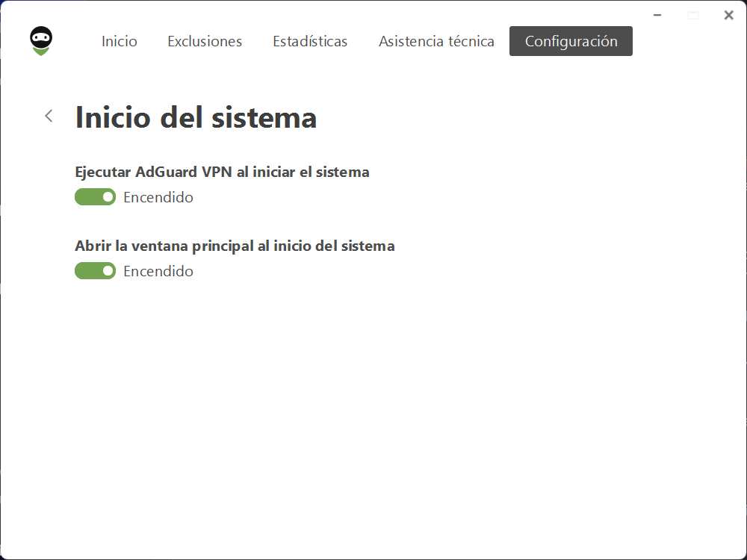Image resolution: width=747 pixels, height=560 pixels.
Task: Click 'Encendido' text under Ejecutar AdGuard VPN
Action: coord(158,197)
